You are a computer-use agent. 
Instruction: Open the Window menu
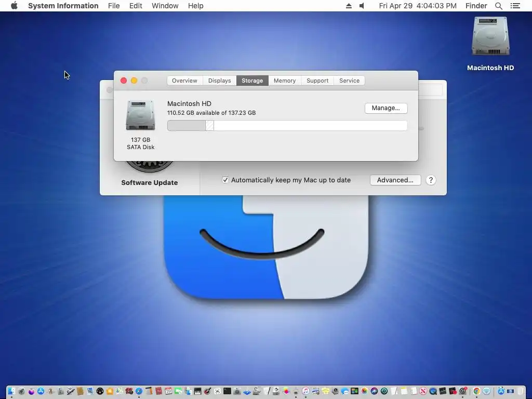pyautogui.click(x=165, y=6)
